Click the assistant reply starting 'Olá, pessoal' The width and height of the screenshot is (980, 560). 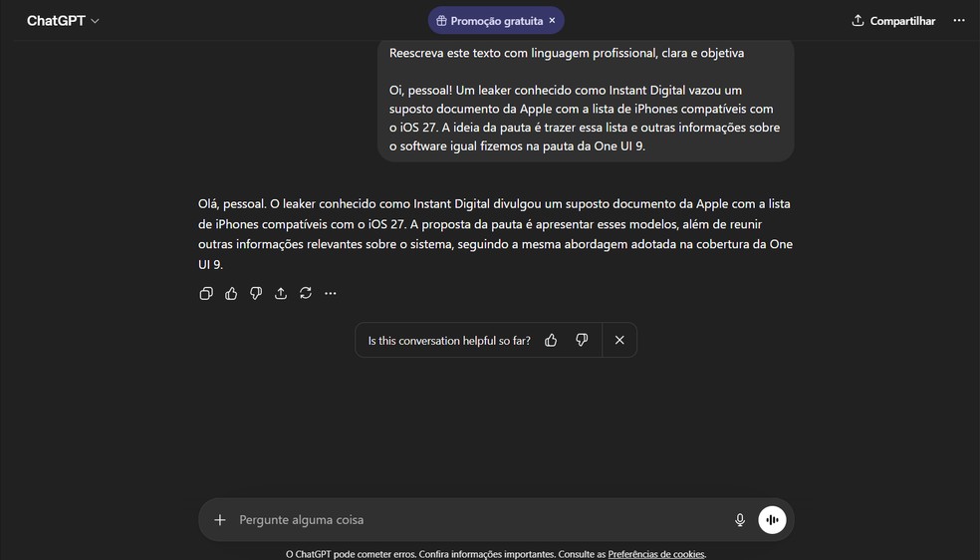pos(496,234)
